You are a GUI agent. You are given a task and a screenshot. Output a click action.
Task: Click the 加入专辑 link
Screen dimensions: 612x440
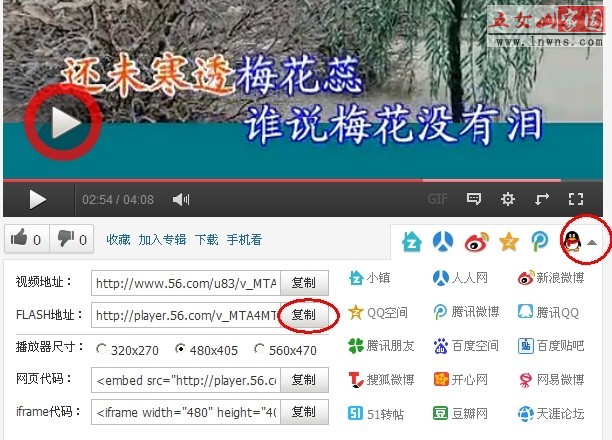(162, 239)
